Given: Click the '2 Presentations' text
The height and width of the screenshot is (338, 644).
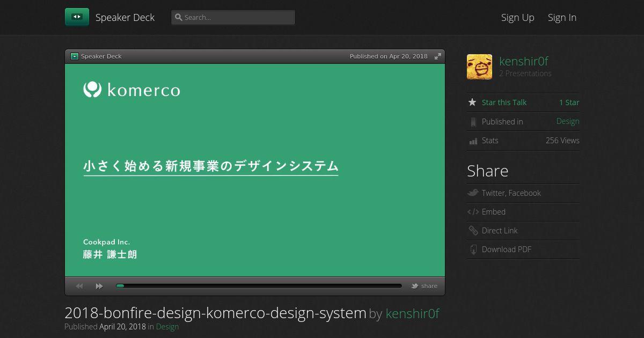Looking at the screenshot, I should pyautogui.click(x=525, y=74).
